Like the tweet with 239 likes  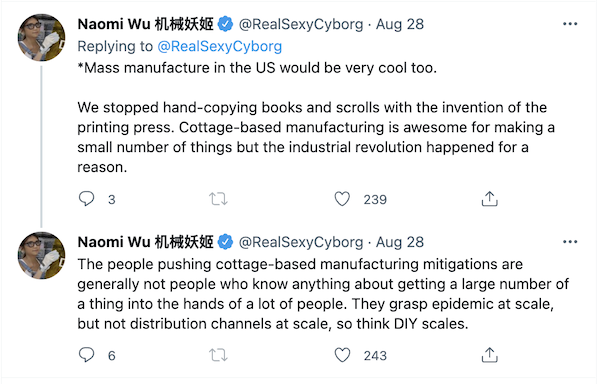coord(342,199)
